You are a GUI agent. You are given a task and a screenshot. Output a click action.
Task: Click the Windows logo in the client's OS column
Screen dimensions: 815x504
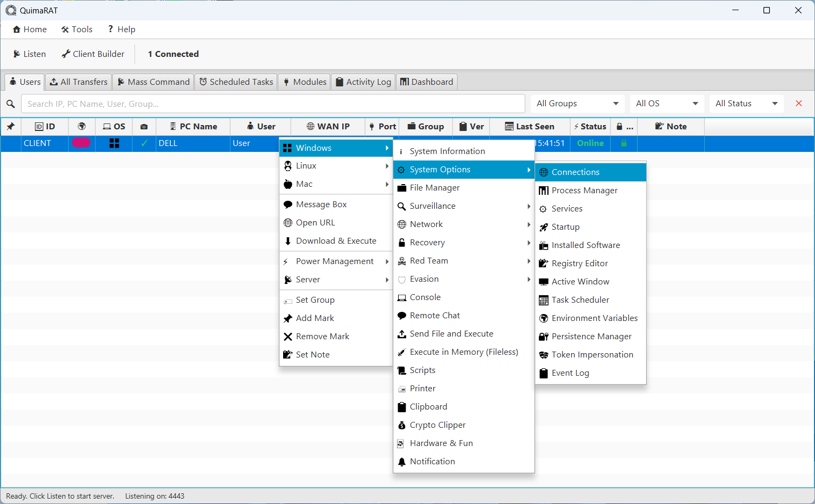click(x=114, y=143)
